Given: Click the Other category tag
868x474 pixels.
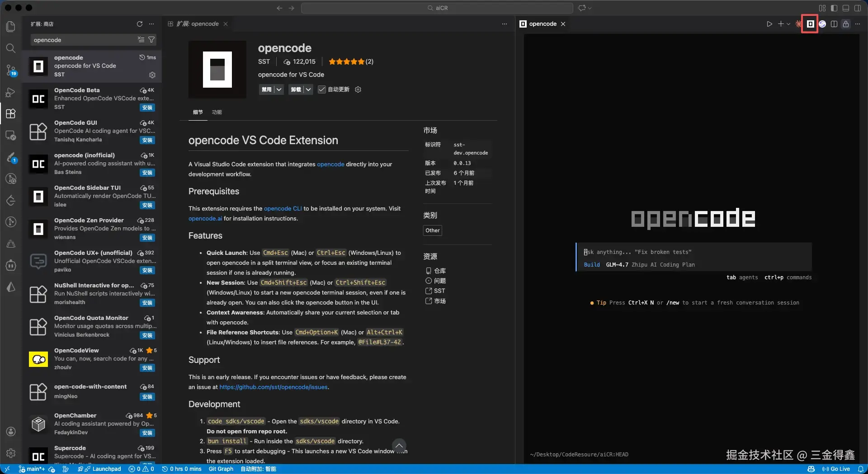Looking at the screenshot, I should [x=433, y=230].
